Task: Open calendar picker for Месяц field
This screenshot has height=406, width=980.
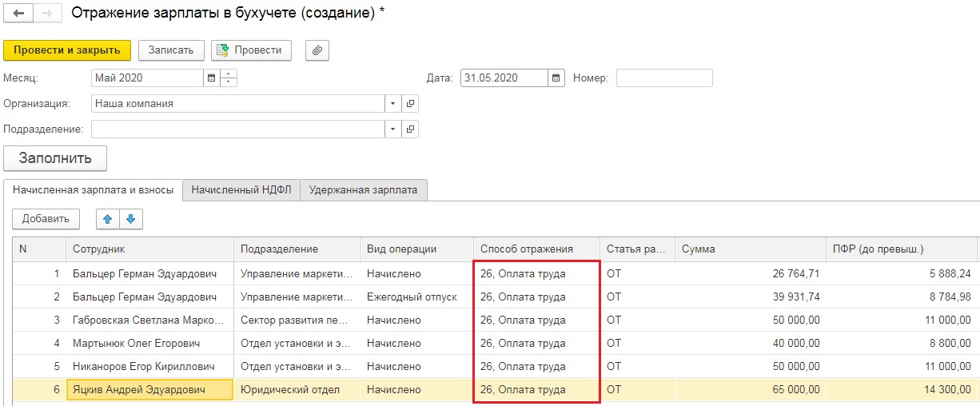Action: tap(212, 78)
